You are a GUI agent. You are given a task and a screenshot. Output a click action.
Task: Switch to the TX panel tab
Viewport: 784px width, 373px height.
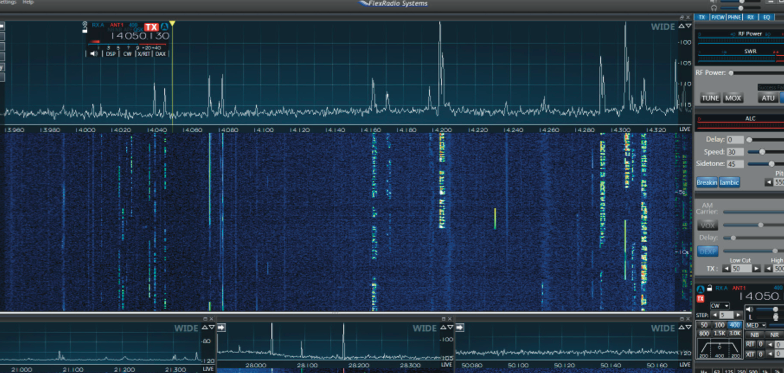tap(702, 17)
